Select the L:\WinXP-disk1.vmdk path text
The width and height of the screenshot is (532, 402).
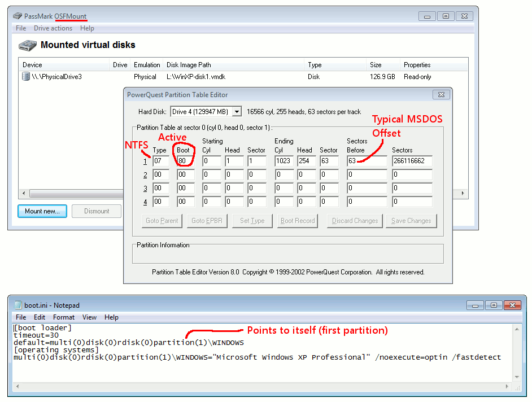pyautogui.click(x=196, y=77)
